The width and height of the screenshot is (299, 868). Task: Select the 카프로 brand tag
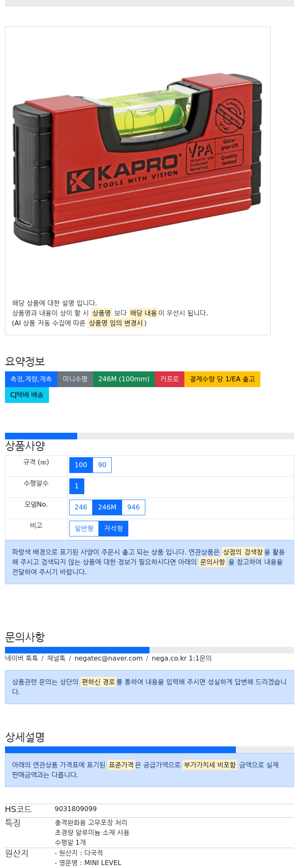point(169,379)
